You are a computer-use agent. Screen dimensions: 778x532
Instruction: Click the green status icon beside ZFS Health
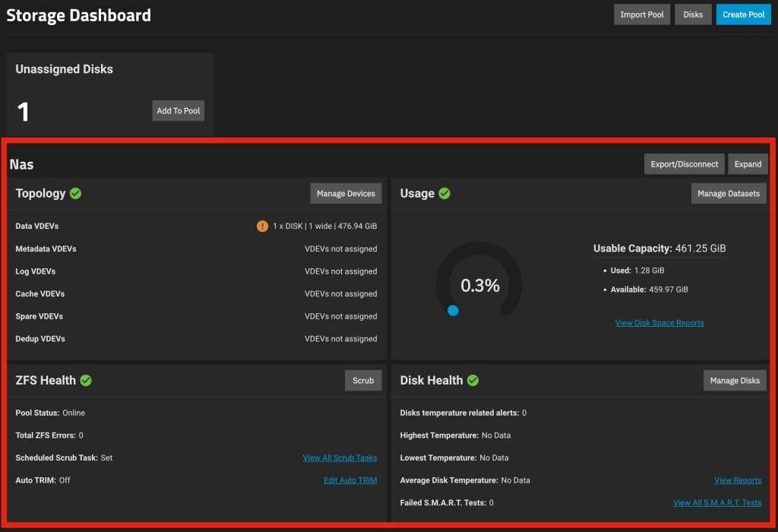coord(86,380)
